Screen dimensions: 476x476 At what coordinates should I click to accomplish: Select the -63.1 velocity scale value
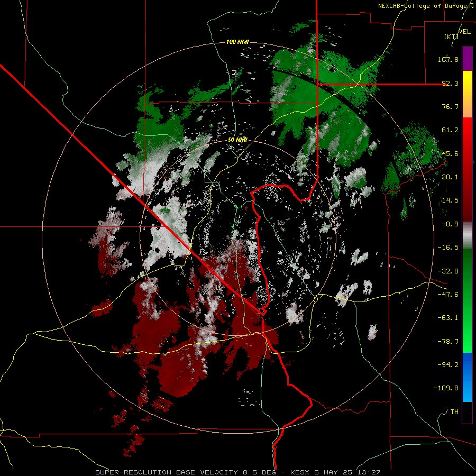(448, 318)
